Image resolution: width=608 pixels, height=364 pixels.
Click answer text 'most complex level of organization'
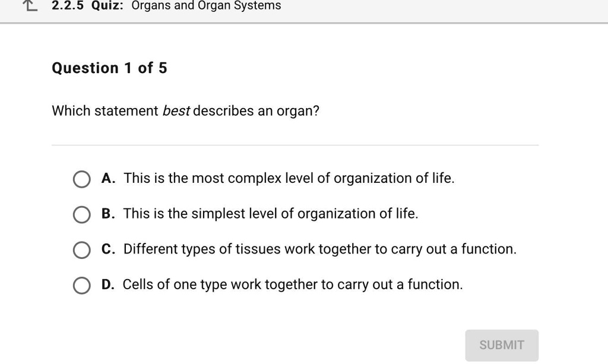click(289, 178)
